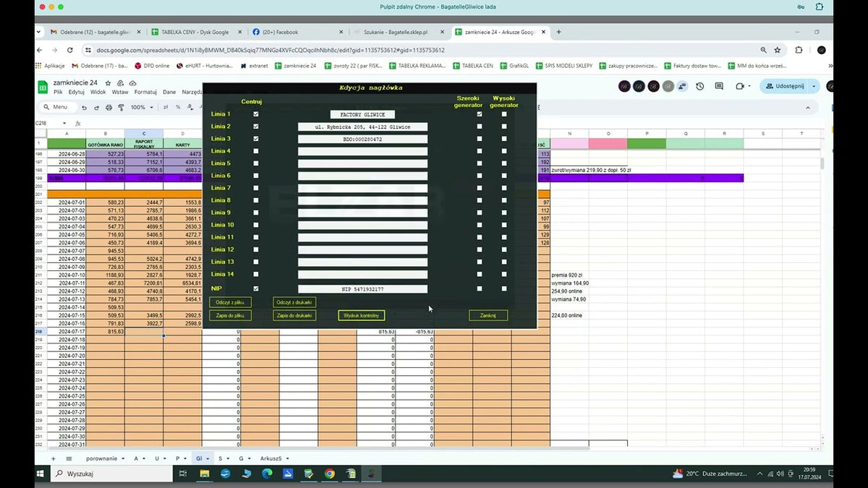Screen dimensions: 868x488
Task: Open sheet G tab menu arrow
Action: tap(250, 459)
